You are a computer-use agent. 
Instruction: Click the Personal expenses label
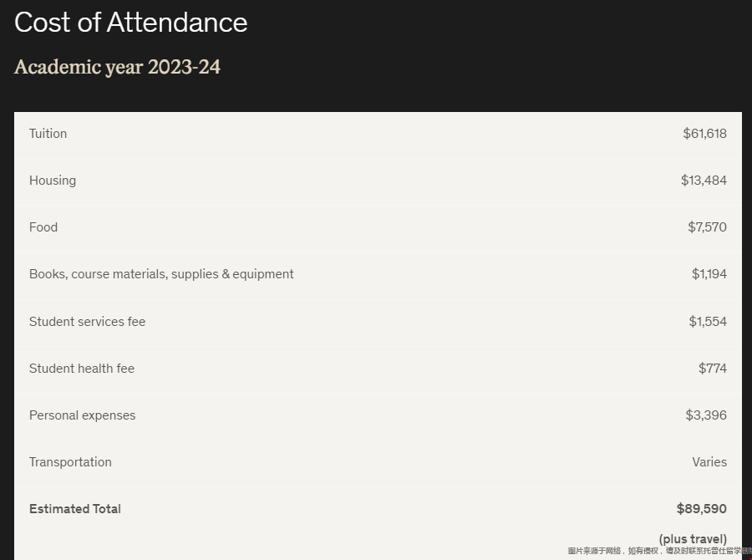click(83, 415)
